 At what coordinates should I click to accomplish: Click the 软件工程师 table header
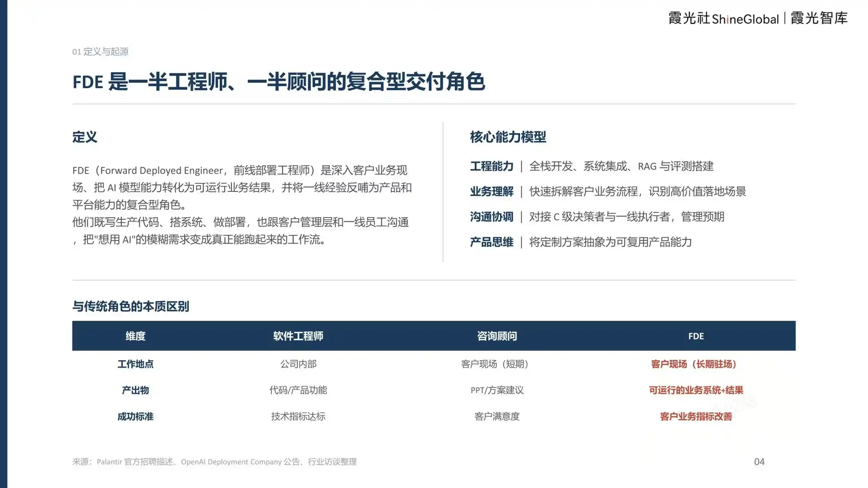(x=298, y=336)
